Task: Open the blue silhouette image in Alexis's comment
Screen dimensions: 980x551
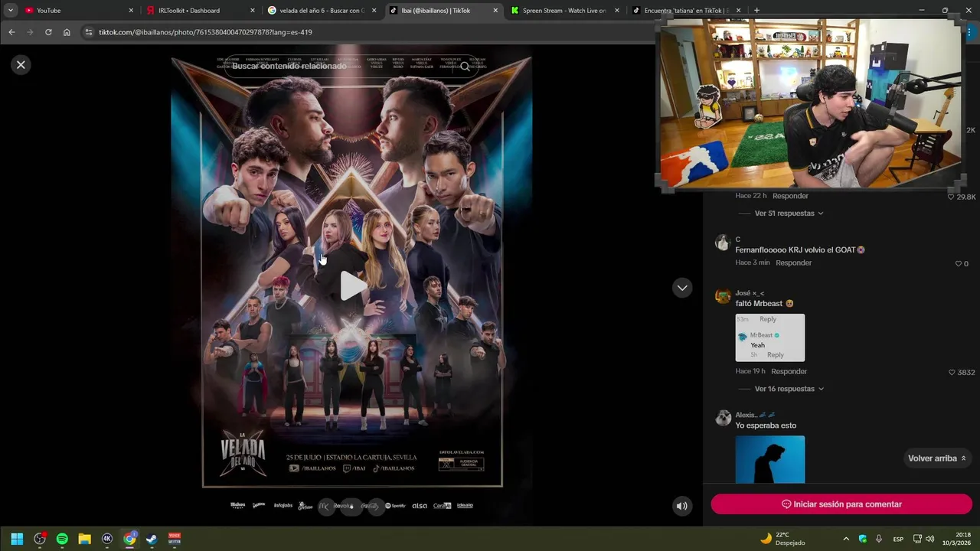Action: (x=770, y=459)
